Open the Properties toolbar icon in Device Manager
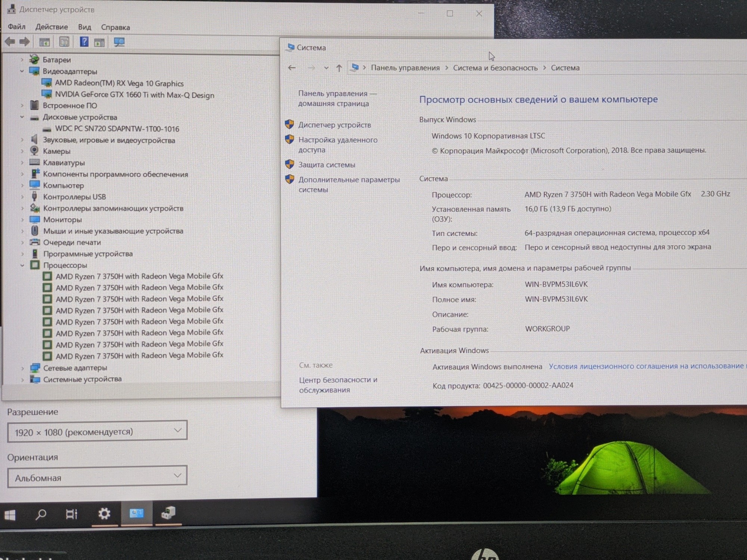 (x=64, y=42)
